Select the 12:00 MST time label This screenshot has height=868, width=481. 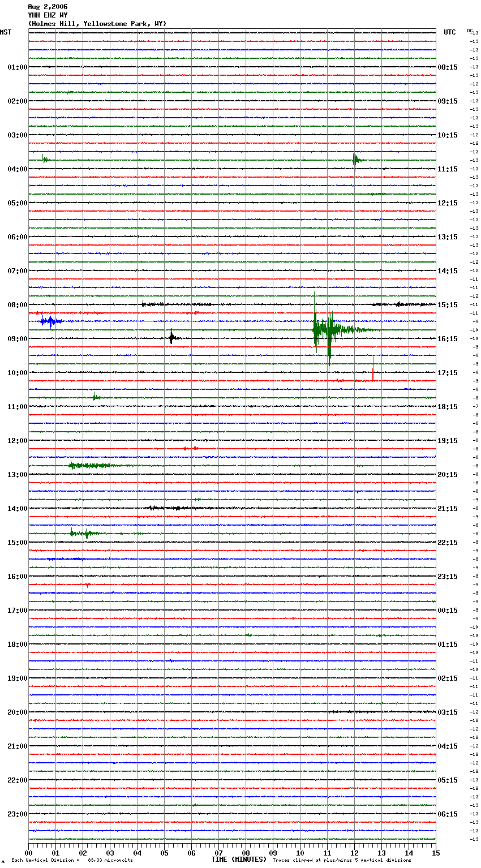click(x=18, y=441)
